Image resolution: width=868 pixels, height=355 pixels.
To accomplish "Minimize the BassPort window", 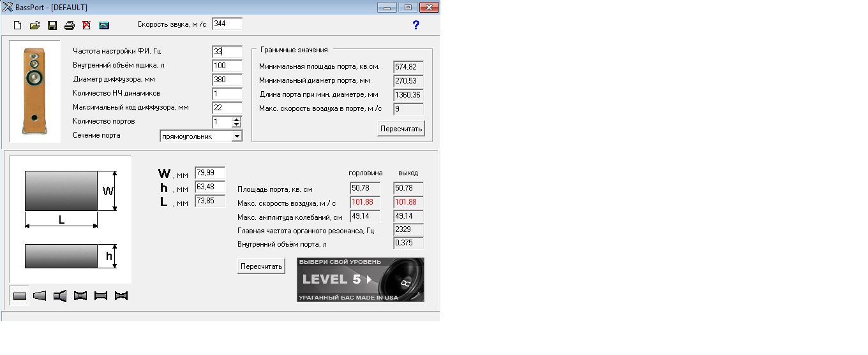I will [387, 7].
